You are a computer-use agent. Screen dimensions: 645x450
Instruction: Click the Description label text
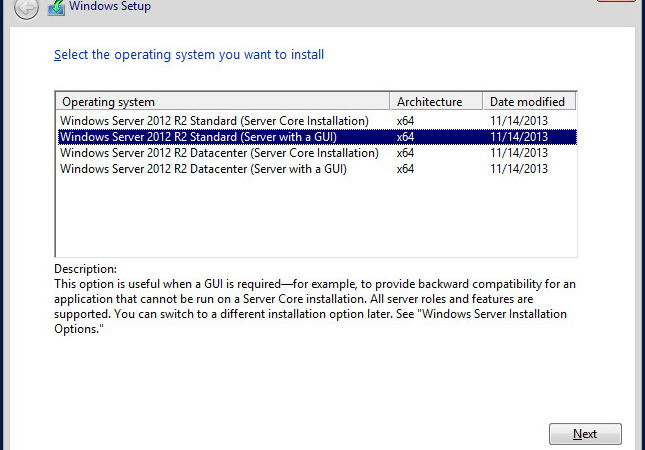point(86,269)
